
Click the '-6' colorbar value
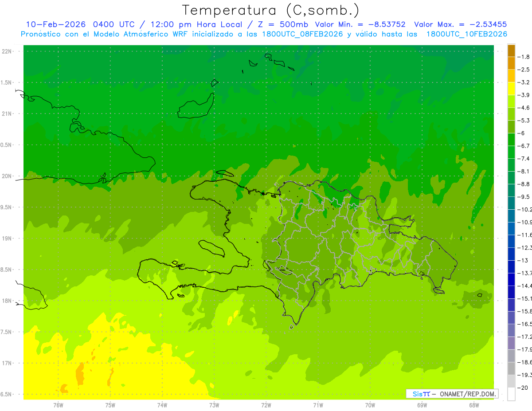(521, 133)
